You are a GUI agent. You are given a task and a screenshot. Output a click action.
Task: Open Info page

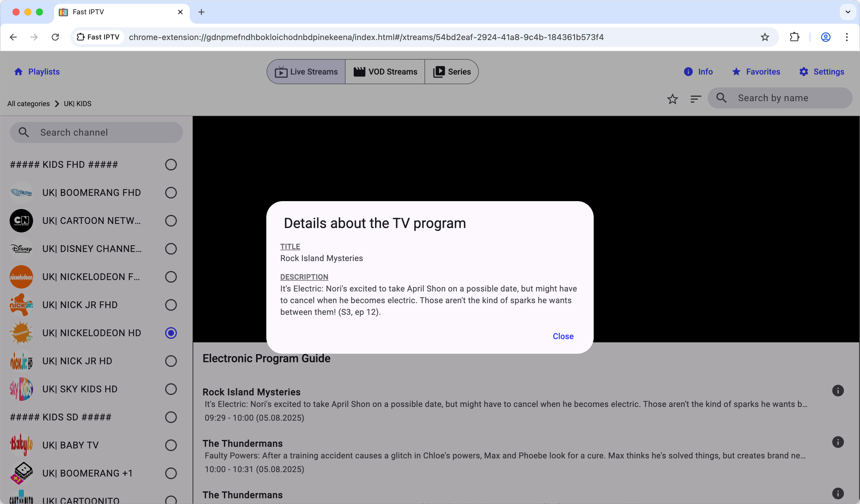(698, 72)
